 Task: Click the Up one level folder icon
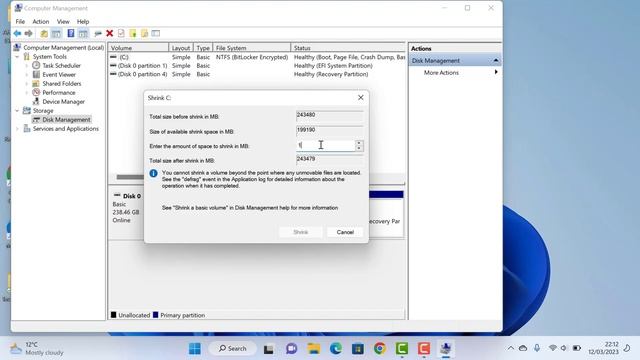pos(44,33)
